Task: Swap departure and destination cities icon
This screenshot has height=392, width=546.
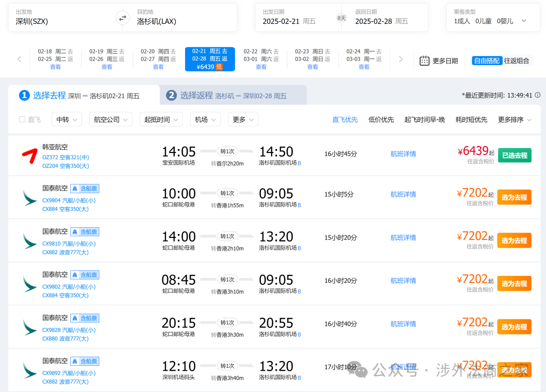Action: [x=122, y=18]
